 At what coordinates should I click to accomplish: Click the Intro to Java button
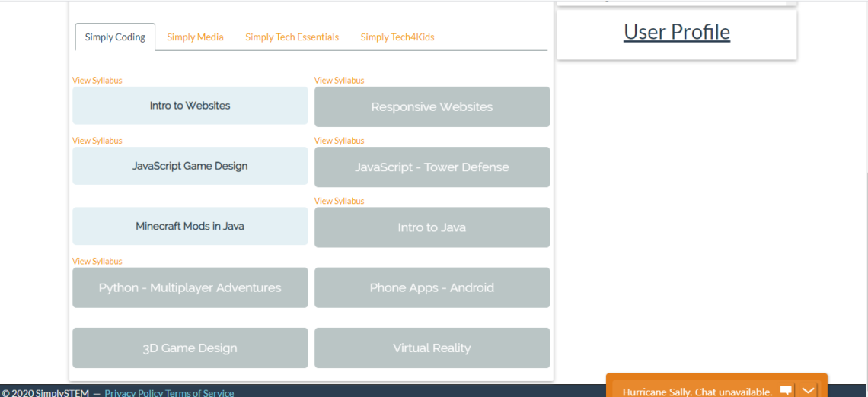tap(432, 227)
